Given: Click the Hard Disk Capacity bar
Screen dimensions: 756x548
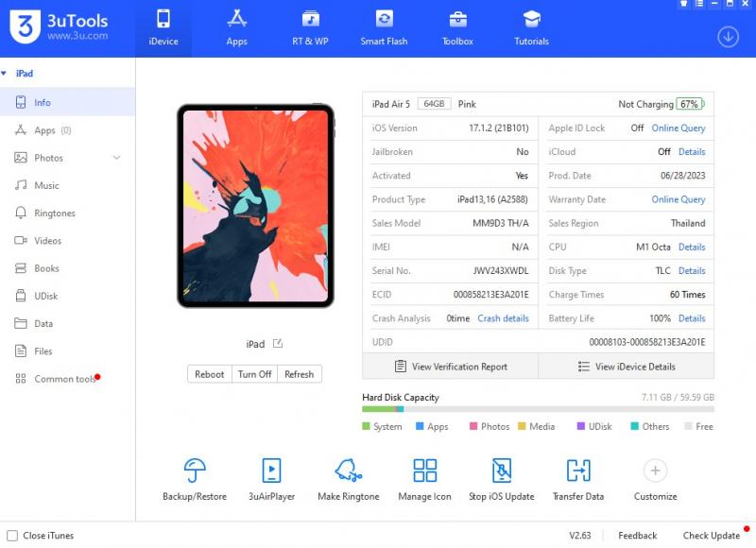Looking at the screenshot, I should [538, 409].
